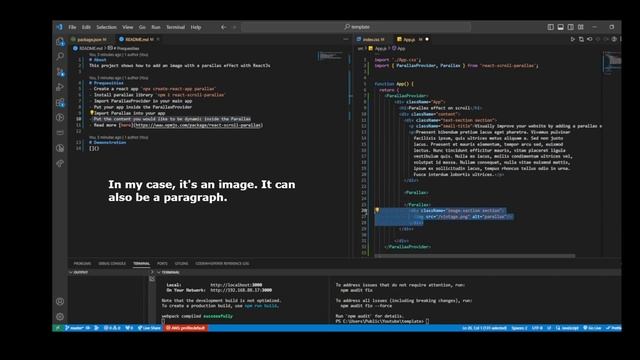Click the README editor minimap

click(x=330, y=56)
